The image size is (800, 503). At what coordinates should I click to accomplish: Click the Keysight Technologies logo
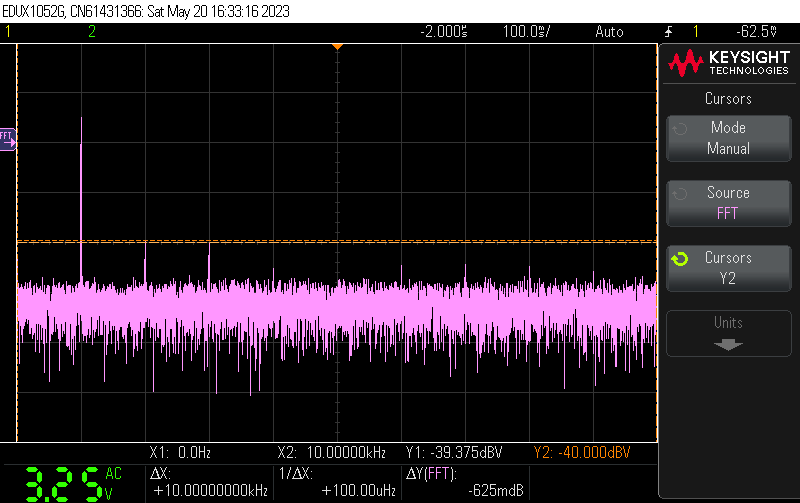click(729, 63)
